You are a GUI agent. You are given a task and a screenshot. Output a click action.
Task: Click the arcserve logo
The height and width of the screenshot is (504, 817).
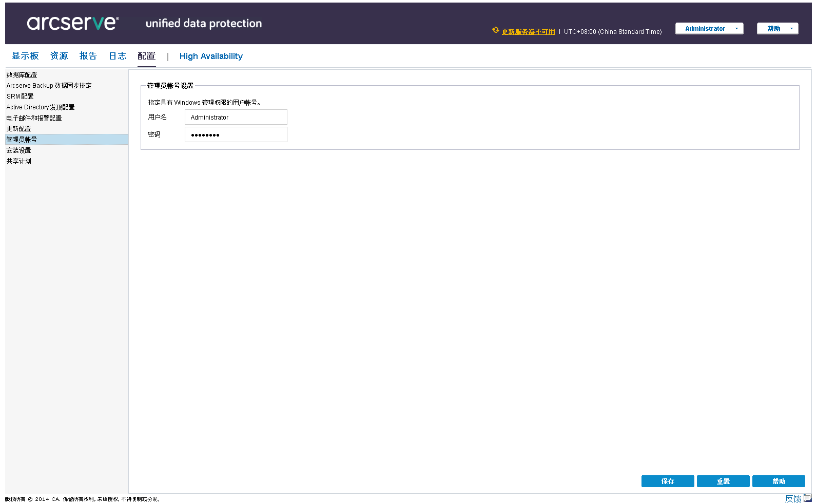[73, 23]
